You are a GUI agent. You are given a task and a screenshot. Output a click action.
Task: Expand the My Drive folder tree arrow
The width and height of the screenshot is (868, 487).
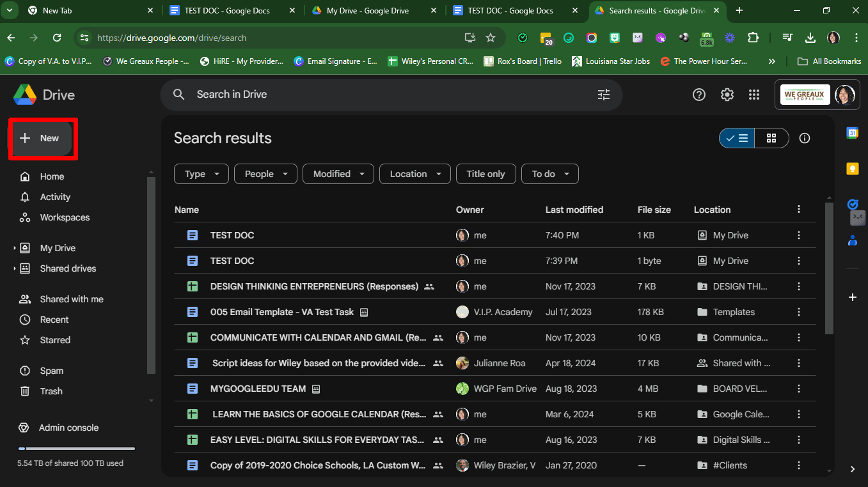pyautogui.click(x=15, y=248)
